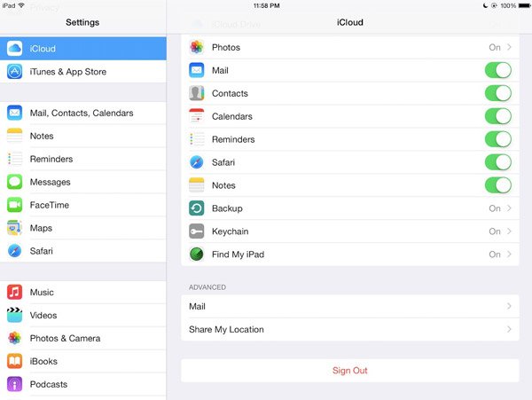This screenshot has height=400, width=532.
Task: Switch off Notes iCloud sync
Action: tap(498, 185)
